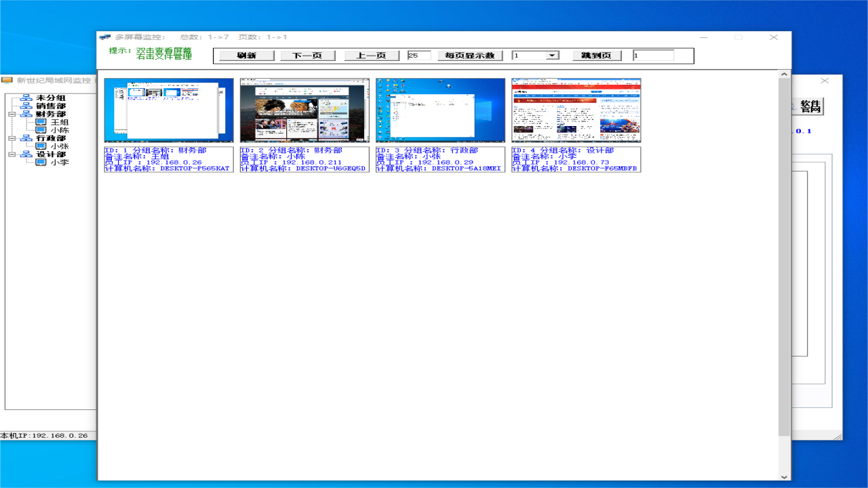Go to next page with 下一页

307,56
